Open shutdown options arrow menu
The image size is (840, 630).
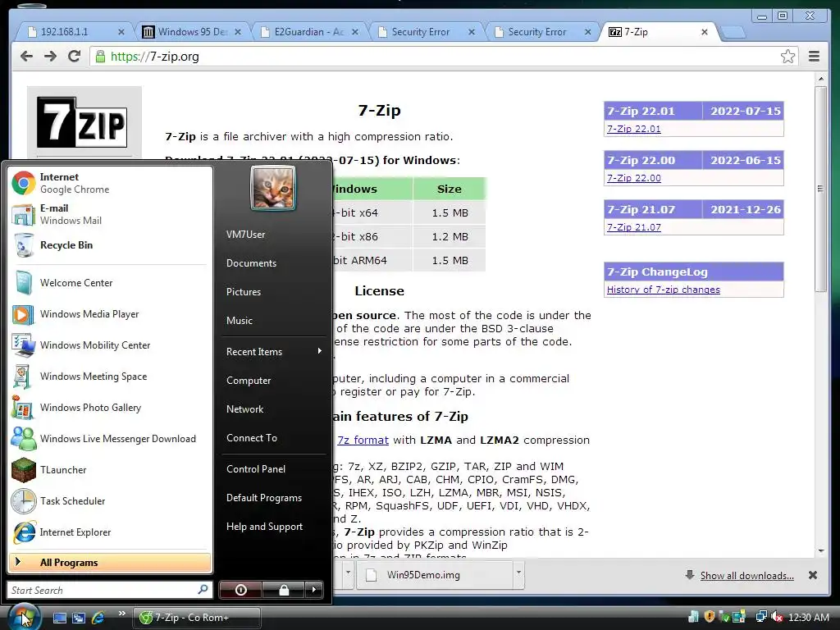click(314, 590)
